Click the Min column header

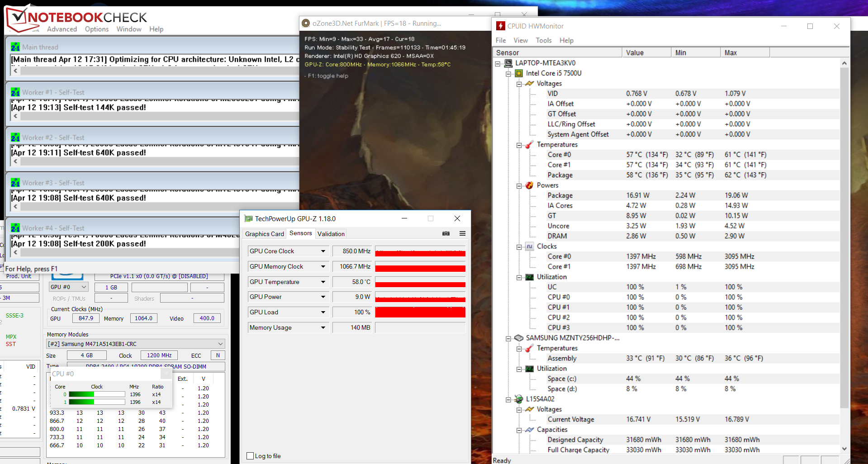[696, 53]
